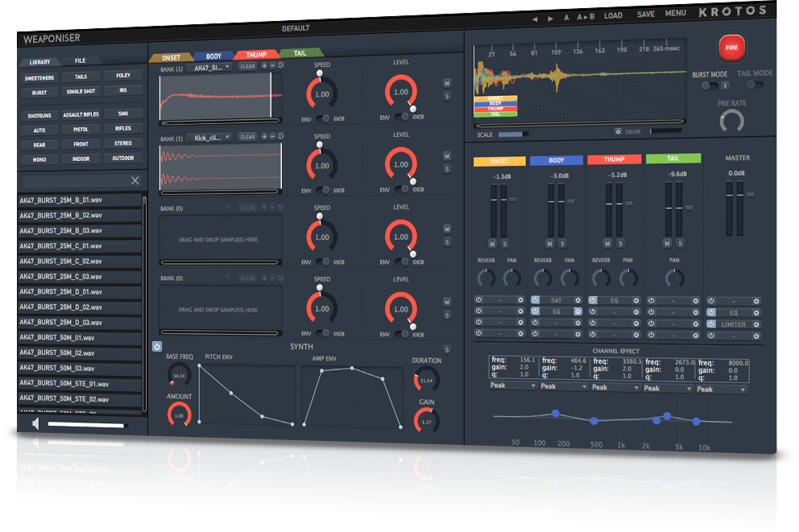The height and width of the screenshot is (532, 799).
Task: Filter library by the Shotguns tag
Action: (x=39, y=116)
